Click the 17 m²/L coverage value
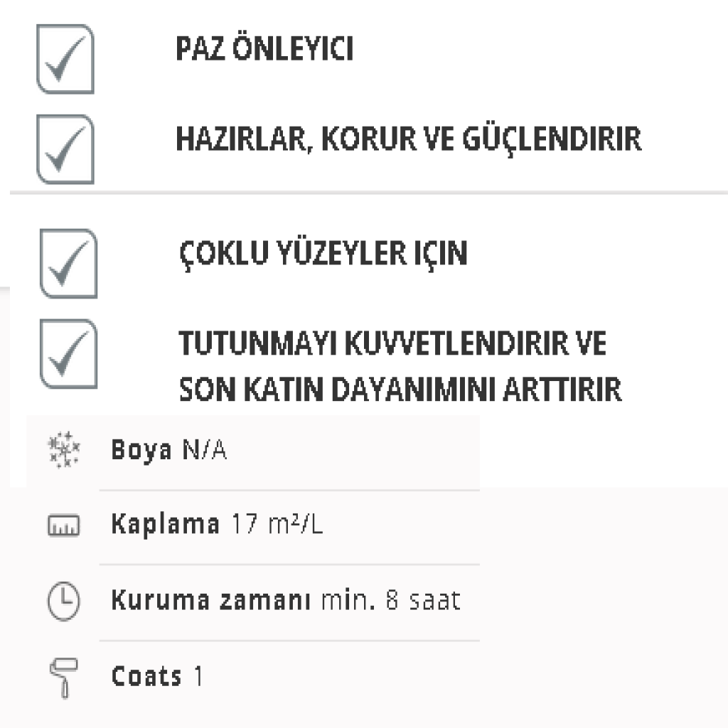The height and width of the screenshot is (728, 728). pos(277,524)
